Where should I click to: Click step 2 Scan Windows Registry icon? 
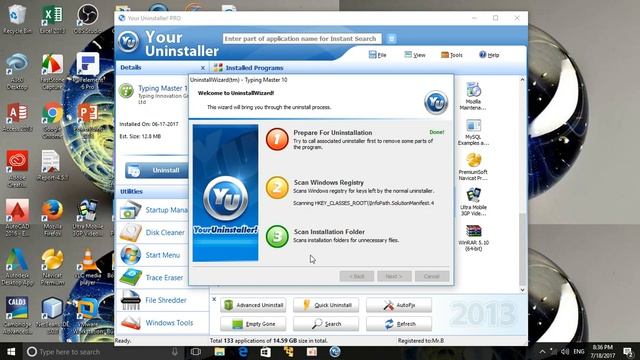click(x=277, y=188)
